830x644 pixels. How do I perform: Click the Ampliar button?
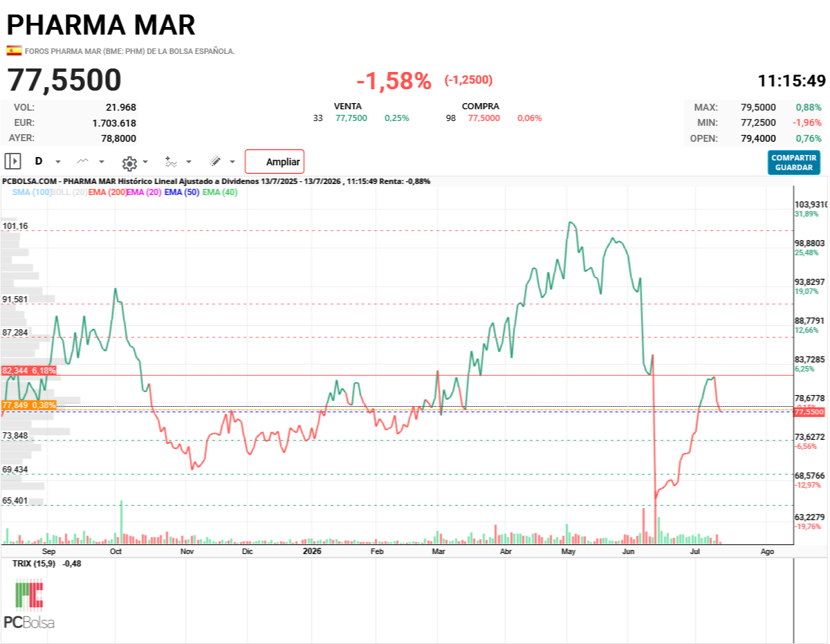[275, 162]
